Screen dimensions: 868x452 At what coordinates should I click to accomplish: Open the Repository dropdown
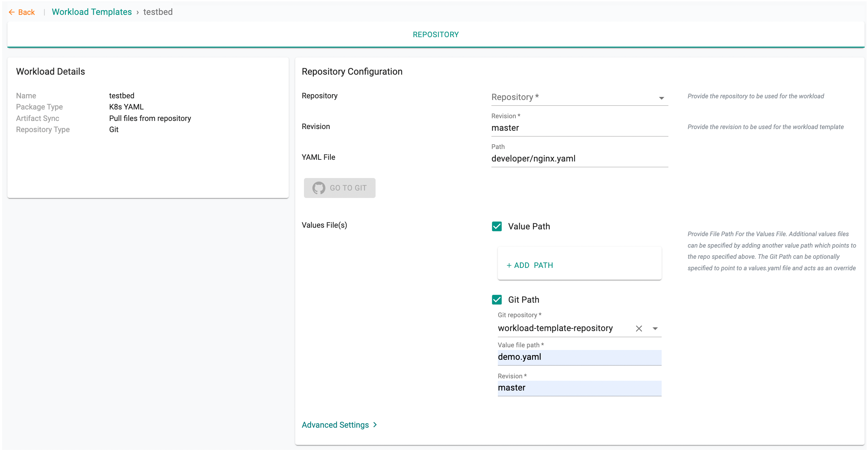coord(579,97)
